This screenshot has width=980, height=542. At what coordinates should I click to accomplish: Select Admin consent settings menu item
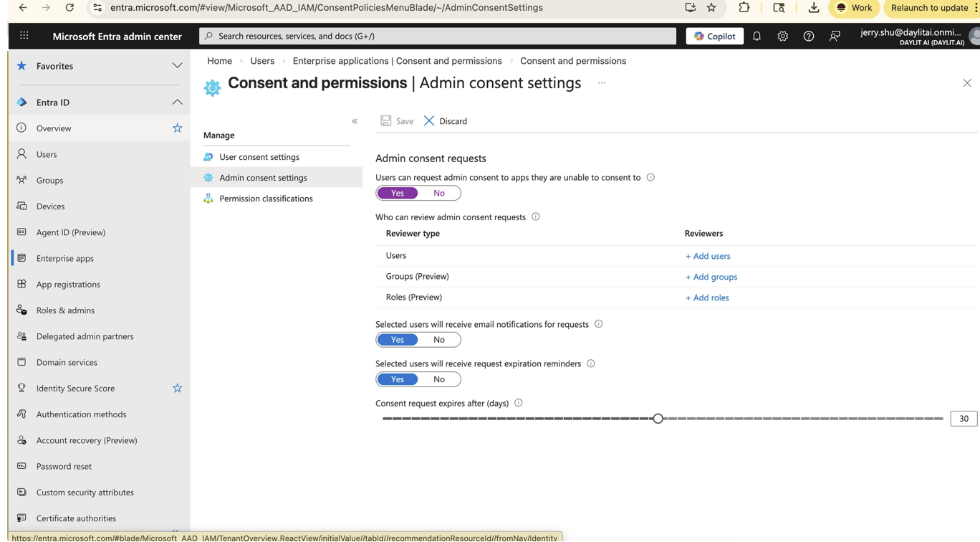277,178
